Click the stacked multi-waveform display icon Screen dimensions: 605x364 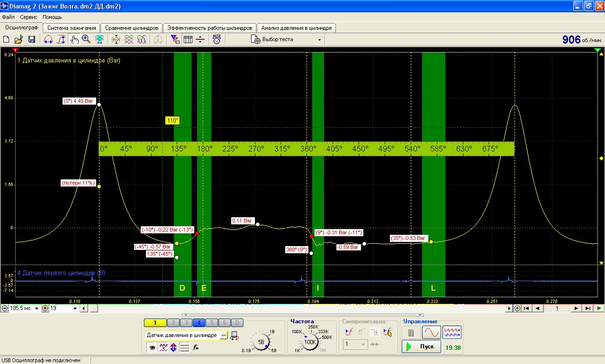click(x=128, y=40)
